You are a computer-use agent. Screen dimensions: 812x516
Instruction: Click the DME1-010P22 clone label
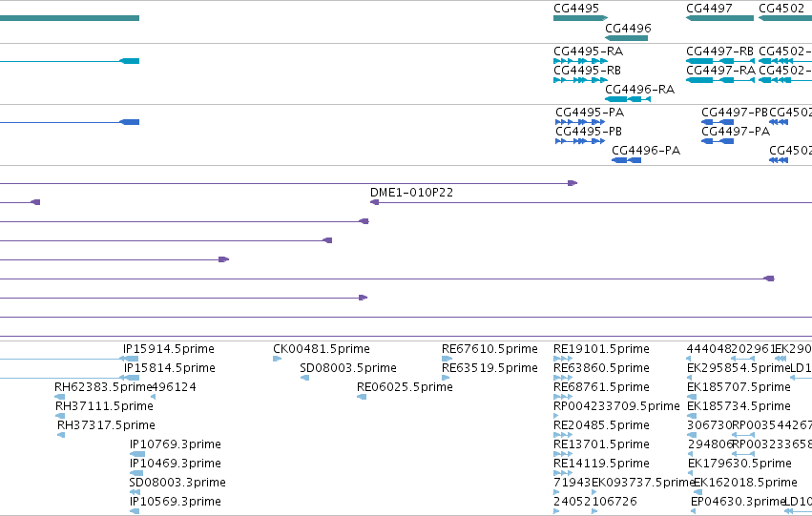pyautogui.click(x=411, y=193)
